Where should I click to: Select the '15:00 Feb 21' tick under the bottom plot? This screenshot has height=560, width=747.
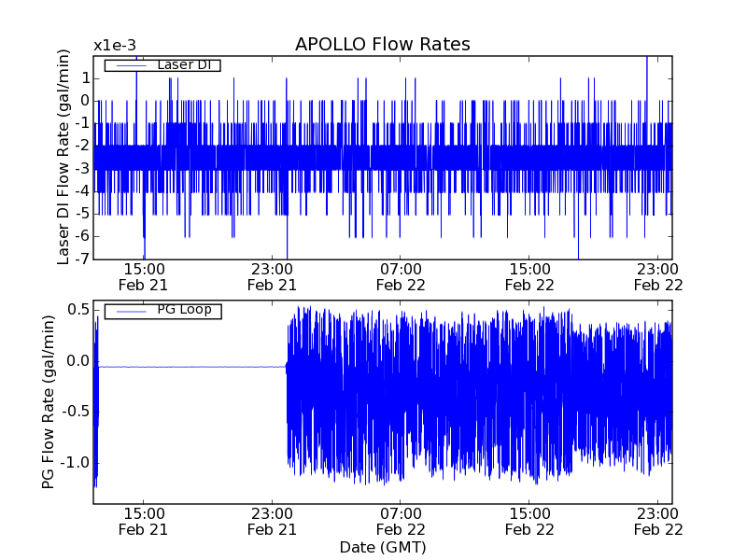tap(144, 521)
